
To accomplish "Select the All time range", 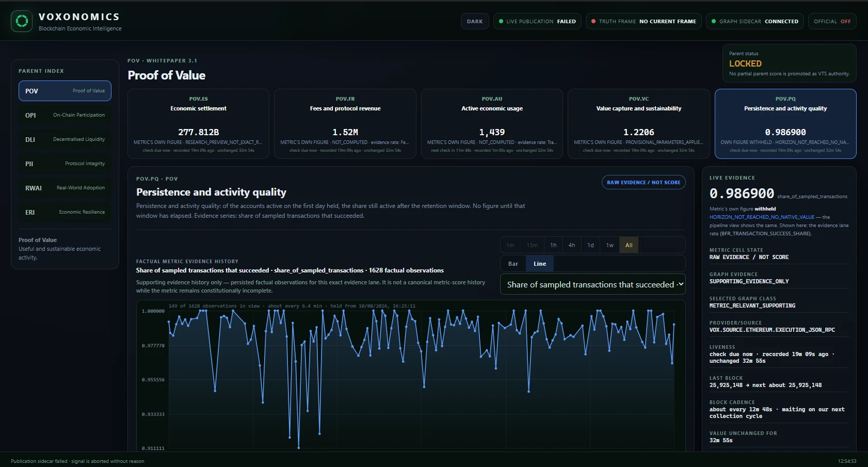I will pos(629,245).
